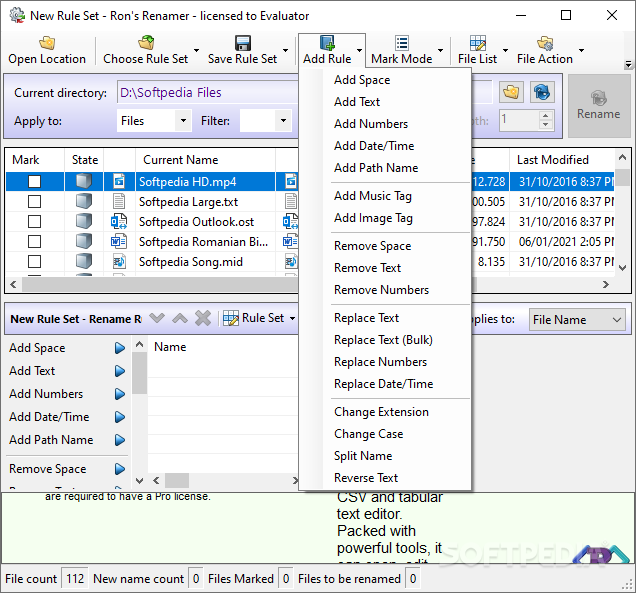
Task: Click the blue arrow next to Remove Space
Action: pos(120,469)
